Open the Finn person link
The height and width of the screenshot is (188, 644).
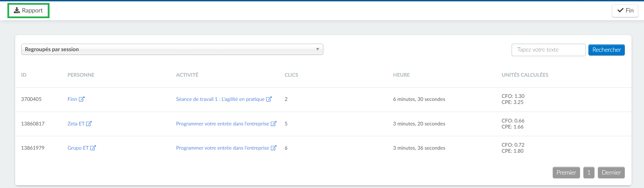72,99
